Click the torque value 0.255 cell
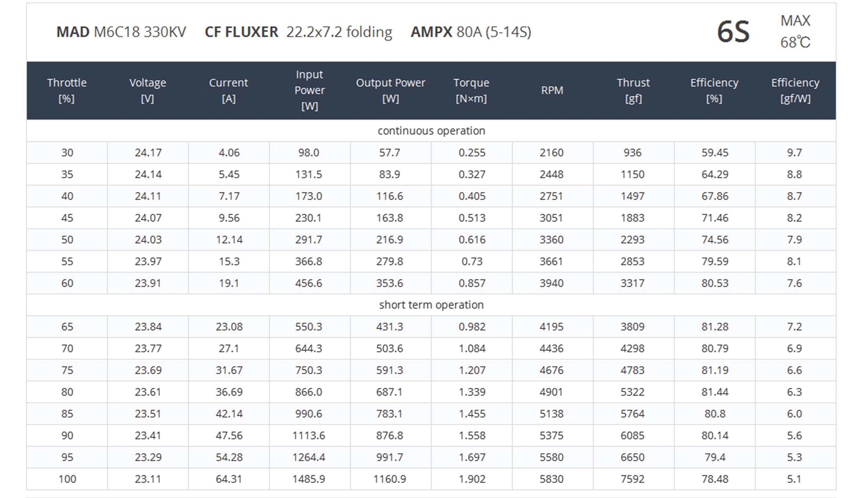This screenshot has width=868, height=498. click(472, 153)
